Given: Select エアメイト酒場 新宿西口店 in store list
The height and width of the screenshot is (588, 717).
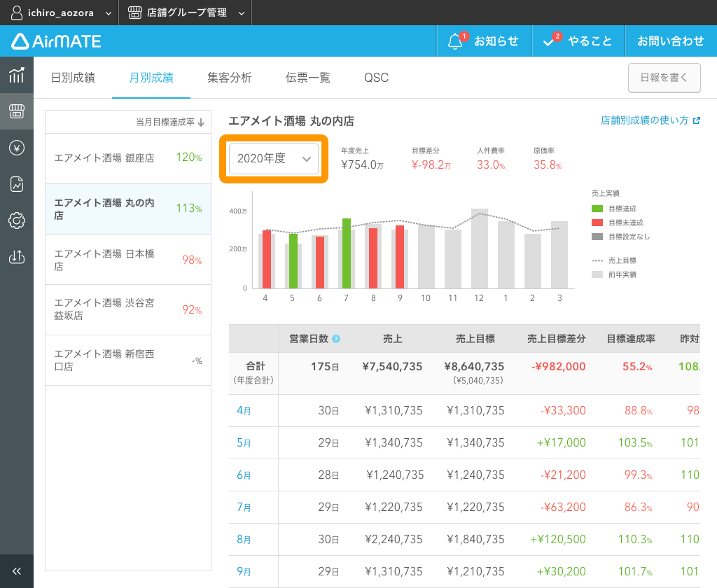Looking at the screenshot, I should pos(128,360).
